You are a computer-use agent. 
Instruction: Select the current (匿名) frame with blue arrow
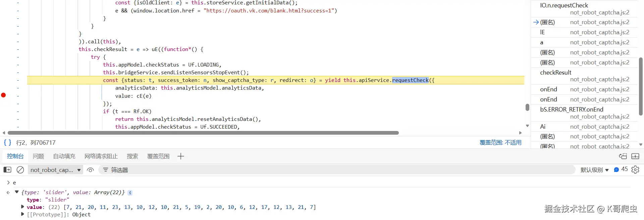coord(585,22)
